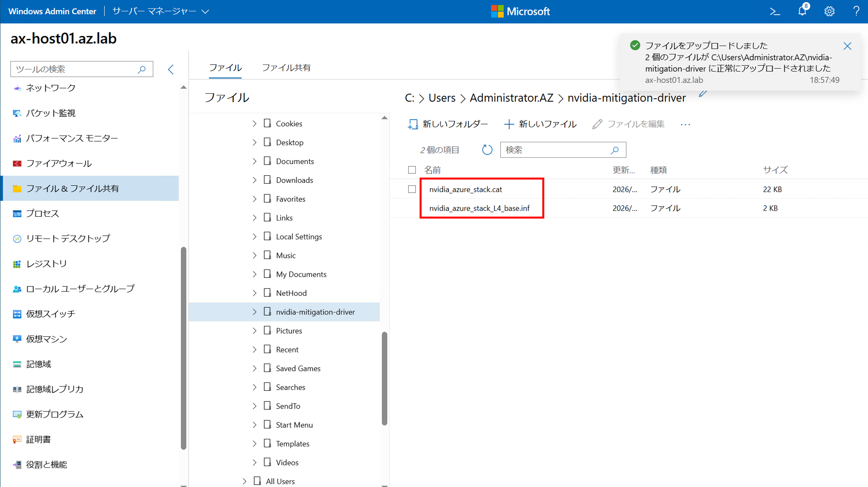This screenshot has height=487, width=868.
Task: Open the settings gear icon
Action: 829,11
